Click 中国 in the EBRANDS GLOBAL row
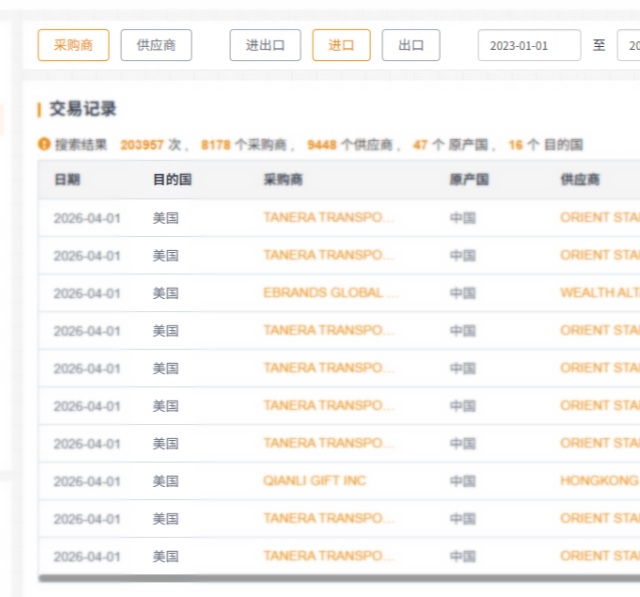Viewport: 640px width, 597px height. pyautogui.click(x=463, y=293)
